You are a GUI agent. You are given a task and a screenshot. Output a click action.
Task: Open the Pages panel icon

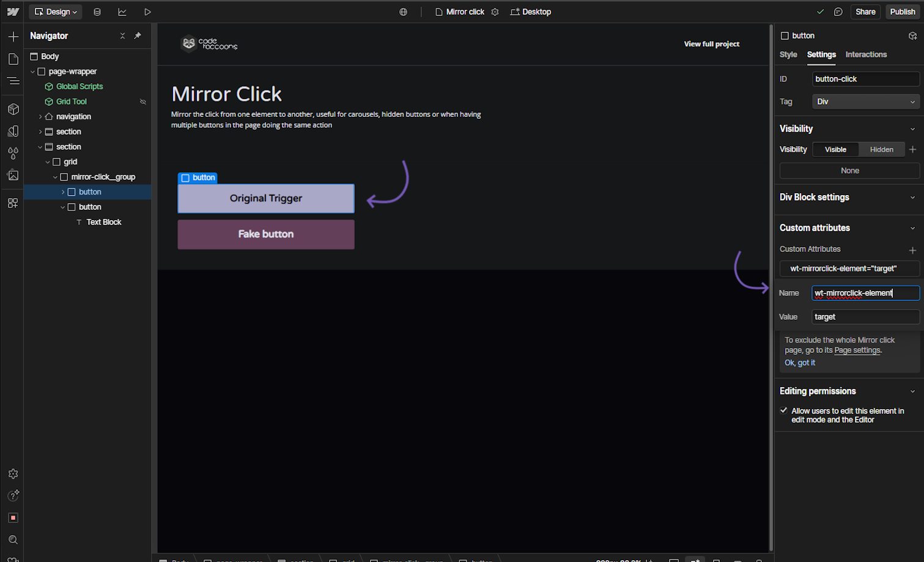tap(13, 59)
